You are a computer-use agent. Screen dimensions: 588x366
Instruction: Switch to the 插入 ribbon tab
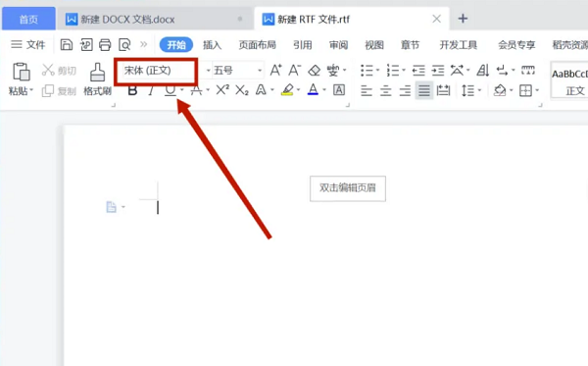pyautogui.click(x=213, y=45)
